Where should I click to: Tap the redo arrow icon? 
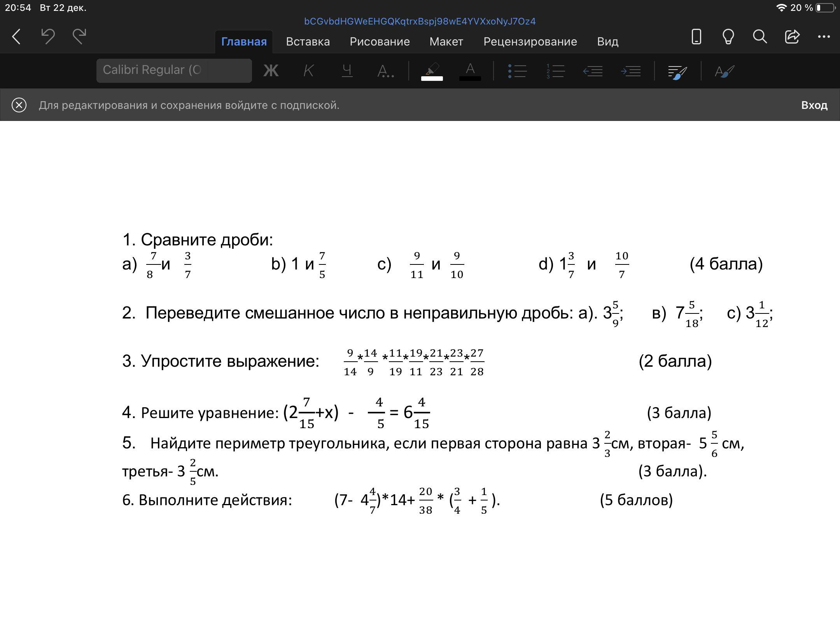tap(79, 37)
